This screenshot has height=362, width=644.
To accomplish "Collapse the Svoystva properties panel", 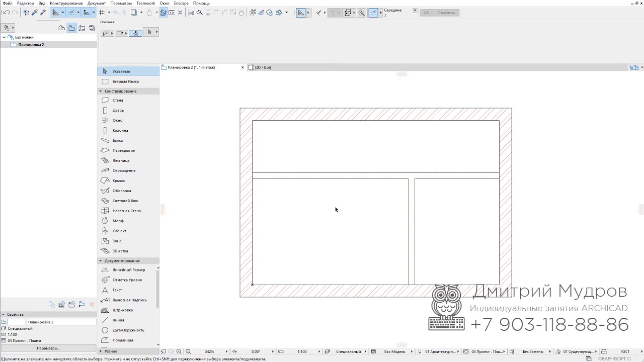I will [4, 314].
